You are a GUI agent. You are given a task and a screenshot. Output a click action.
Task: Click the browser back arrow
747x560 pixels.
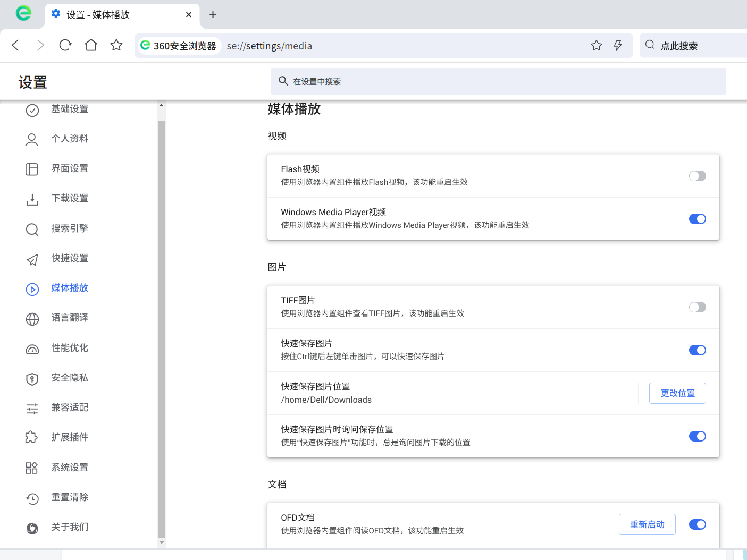15,45
